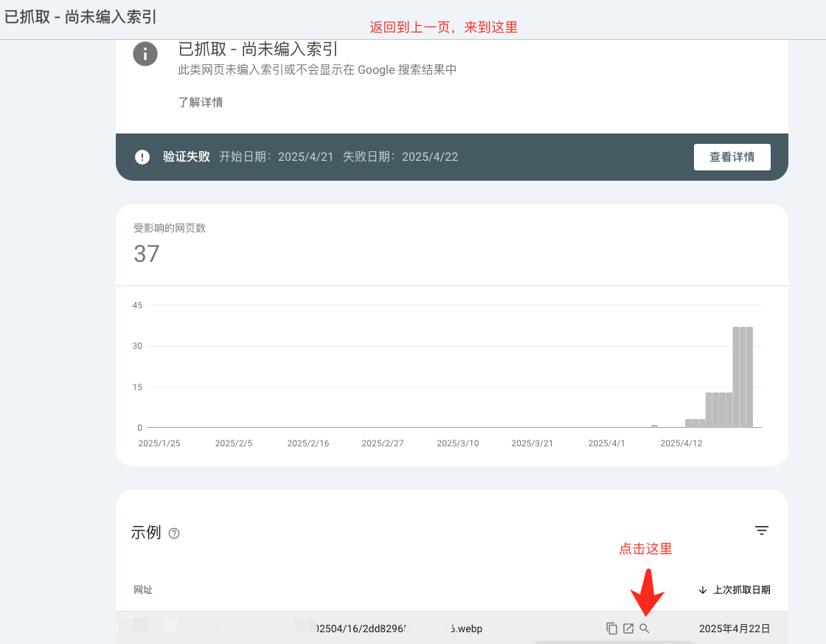This screenshot has width=826, height=644.
Task: Open the help icon next to 示例
Action: [174, 533]
